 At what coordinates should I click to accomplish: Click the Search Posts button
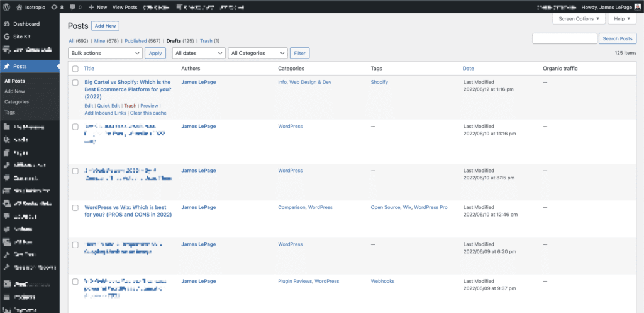click(618, 38)
